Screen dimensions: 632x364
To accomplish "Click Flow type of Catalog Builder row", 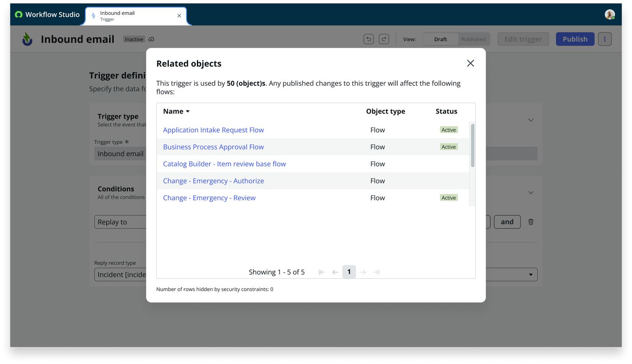I will coord(377,164).
